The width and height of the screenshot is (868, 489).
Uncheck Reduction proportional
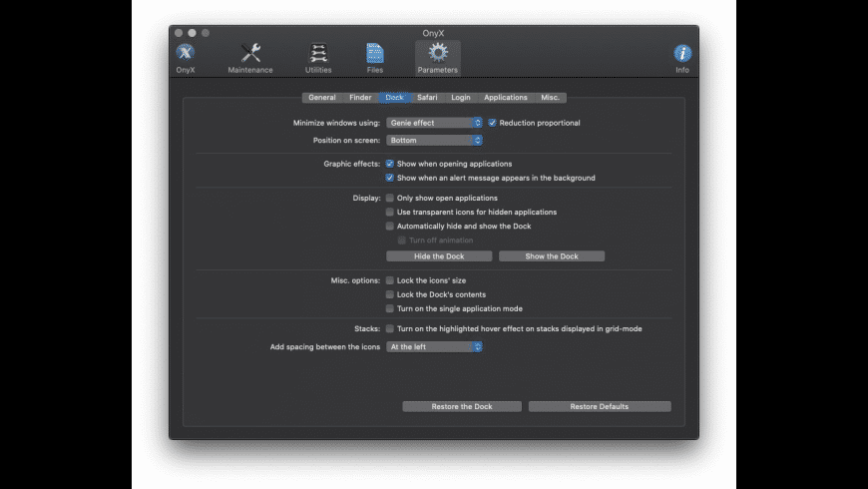(x=492, y=123)
